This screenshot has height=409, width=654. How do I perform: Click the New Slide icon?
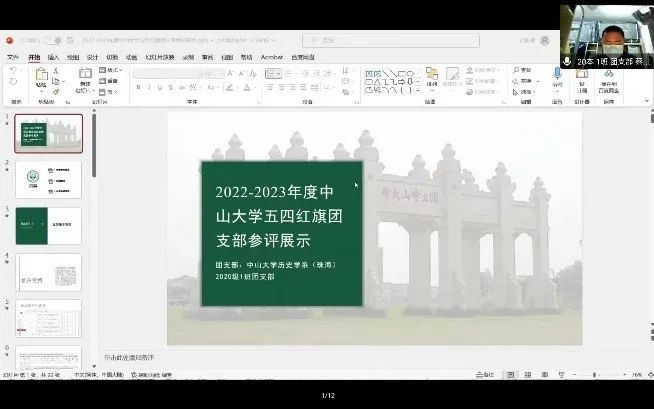click(85, 78)
